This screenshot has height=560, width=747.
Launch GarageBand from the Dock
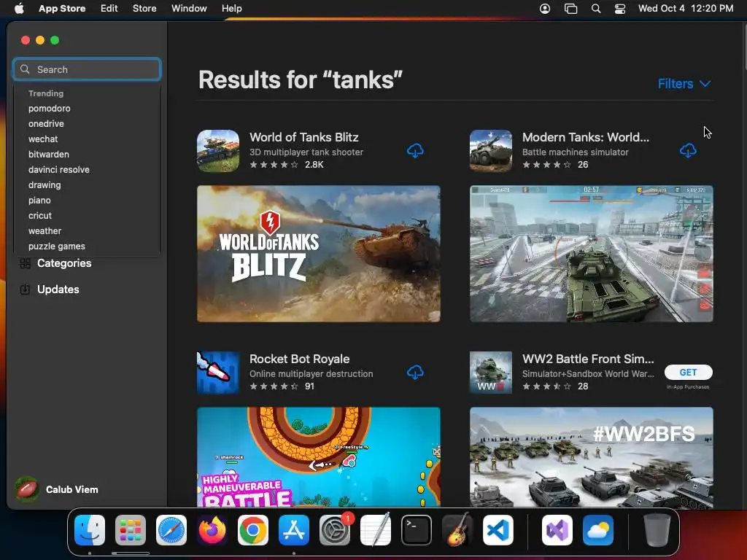tap(457, 530)
